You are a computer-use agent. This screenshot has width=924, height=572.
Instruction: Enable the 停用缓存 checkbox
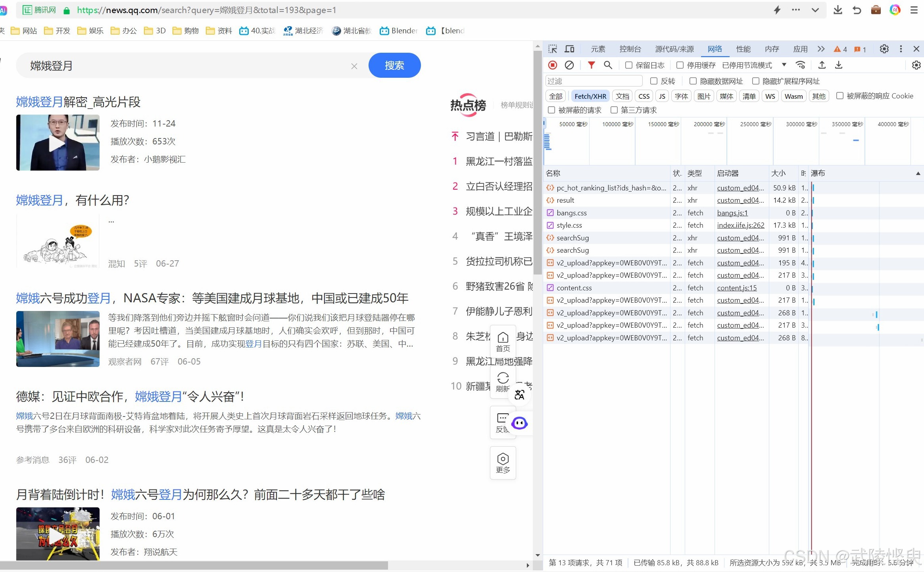[680, 65]
